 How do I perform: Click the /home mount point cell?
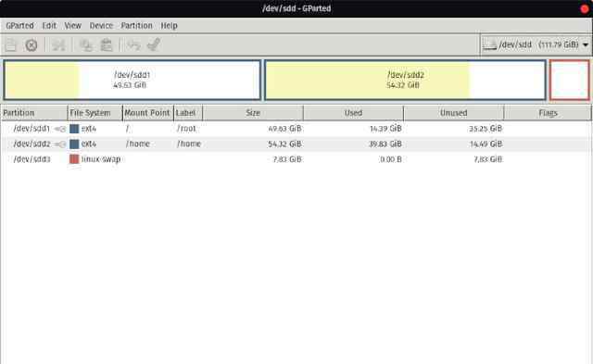138,144
